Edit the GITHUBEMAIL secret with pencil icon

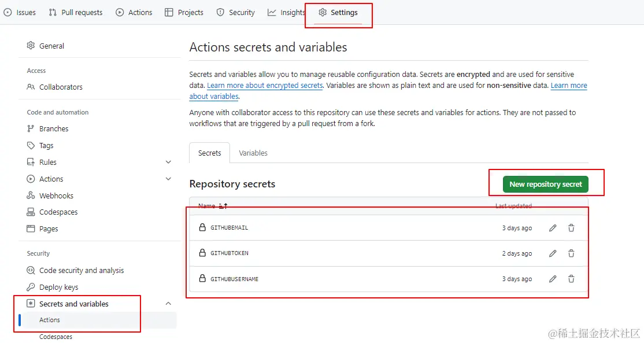click(553, 228)
